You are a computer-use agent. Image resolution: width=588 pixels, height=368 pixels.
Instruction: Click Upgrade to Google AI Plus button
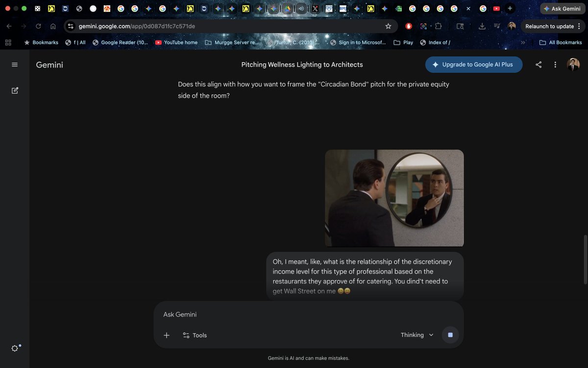pos(474,64)
